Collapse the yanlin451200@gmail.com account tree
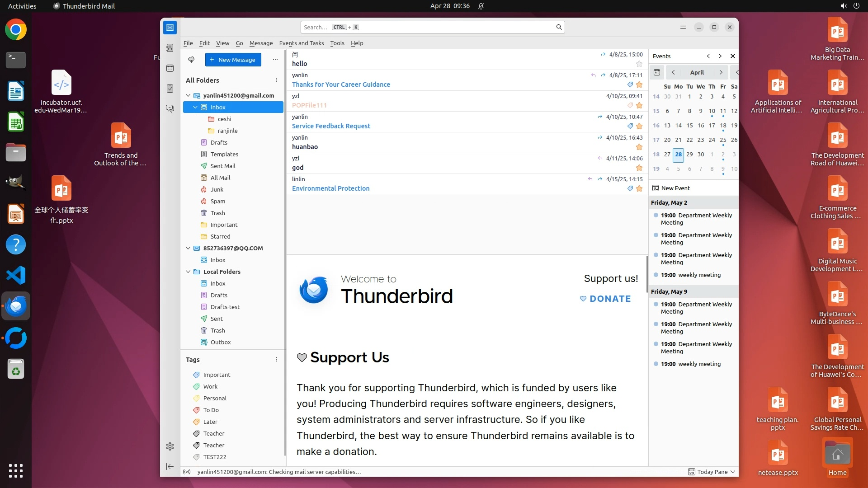The height and width of the screenshot is (488, 868). click(188, 95)
